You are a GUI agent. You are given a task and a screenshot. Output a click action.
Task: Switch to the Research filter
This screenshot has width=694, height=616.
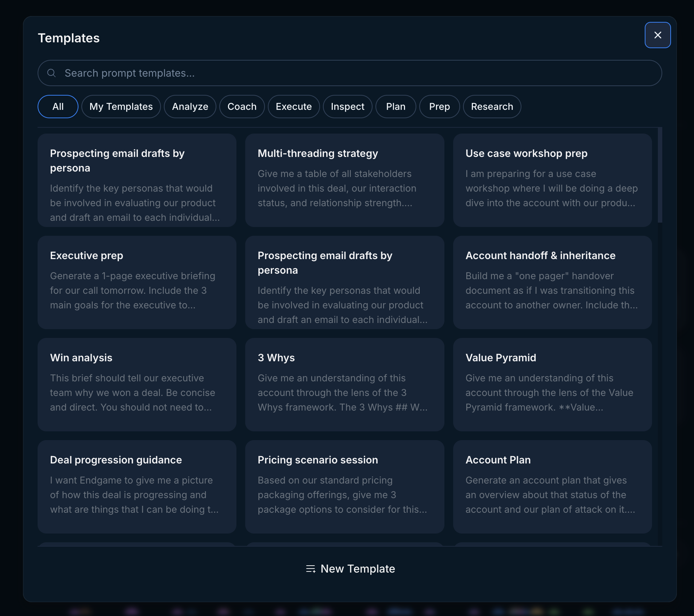click(492, 107)
